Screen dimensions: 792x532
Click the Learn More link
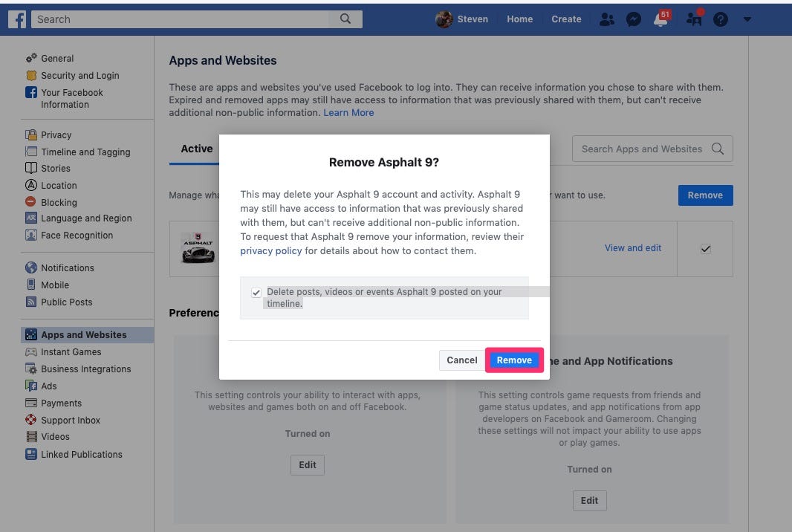(348, 113)
